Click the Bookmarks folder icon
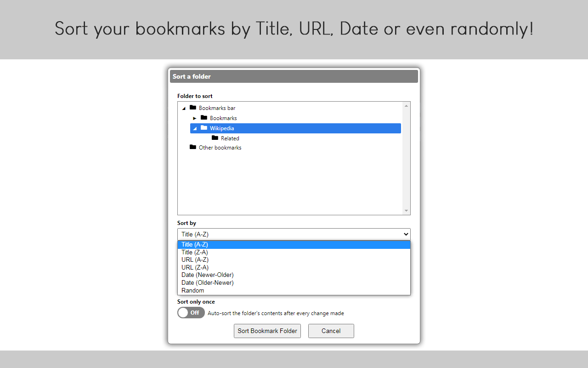The image size is (588, 368). click(204, 118)
